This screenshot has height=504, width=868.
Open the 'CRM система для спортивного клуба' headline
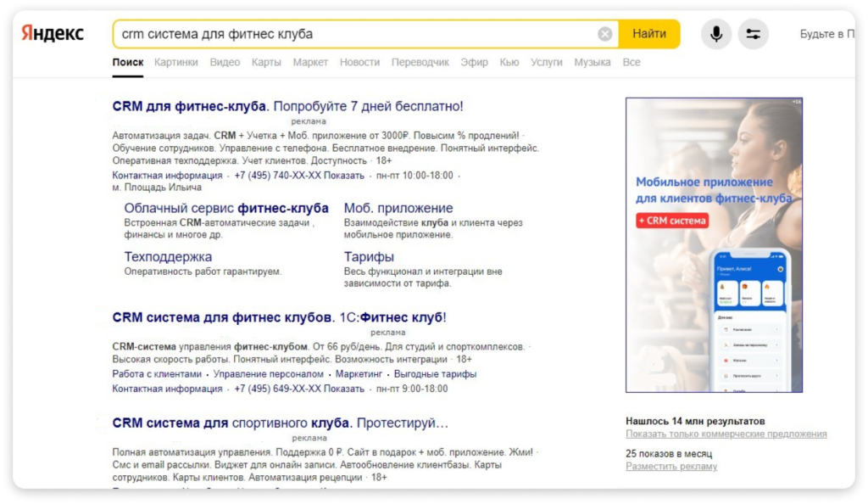click(280, 423)
